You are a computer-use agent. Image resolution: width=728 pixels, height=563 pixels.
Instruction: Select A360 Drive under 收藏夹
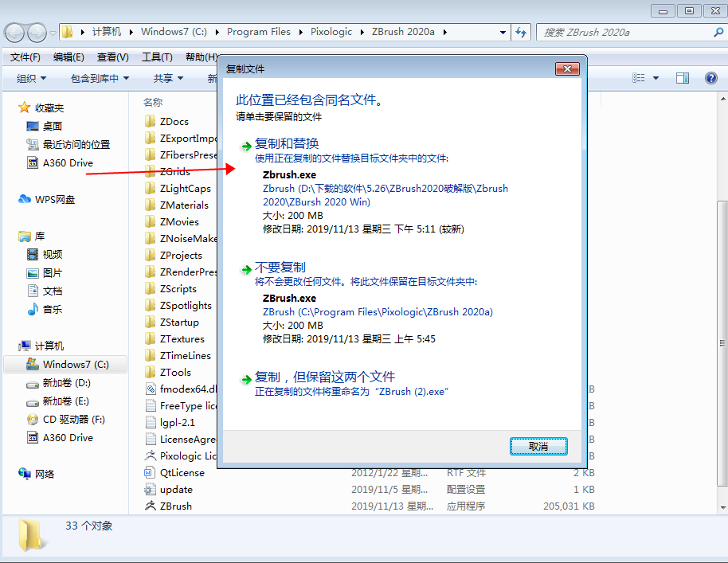(68, 163)
